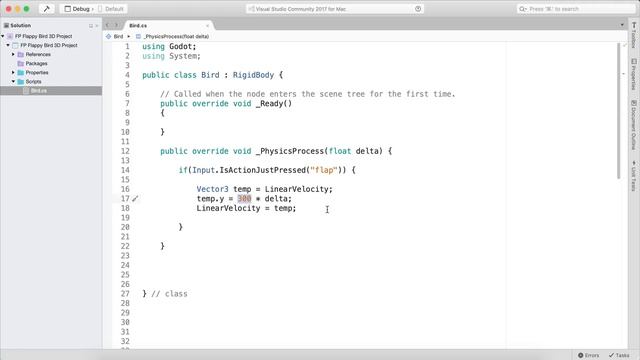Click the Solution pad header icon
The image size is (640, 360).
point(6,25)
